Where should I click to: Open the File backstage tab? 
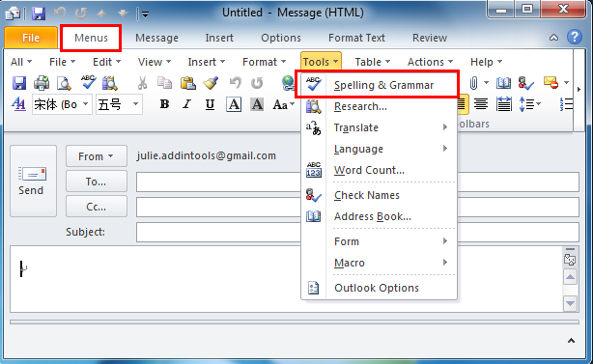(x=31, y=39)
